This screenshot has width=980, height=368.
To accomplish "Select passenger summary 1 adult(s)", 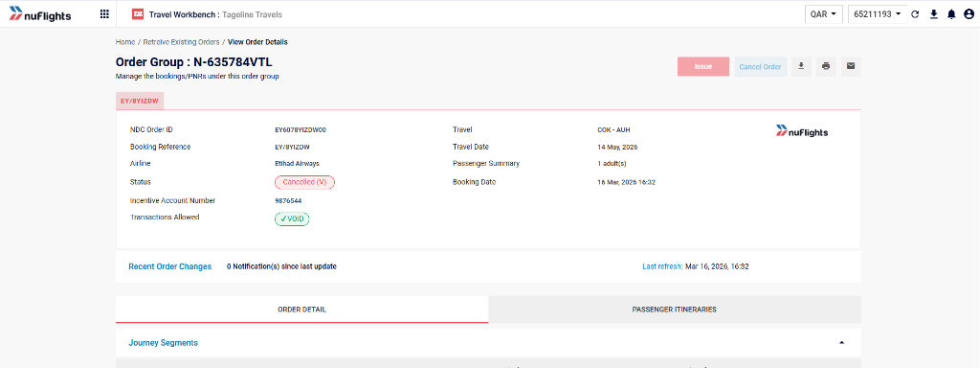I will 612,163.
